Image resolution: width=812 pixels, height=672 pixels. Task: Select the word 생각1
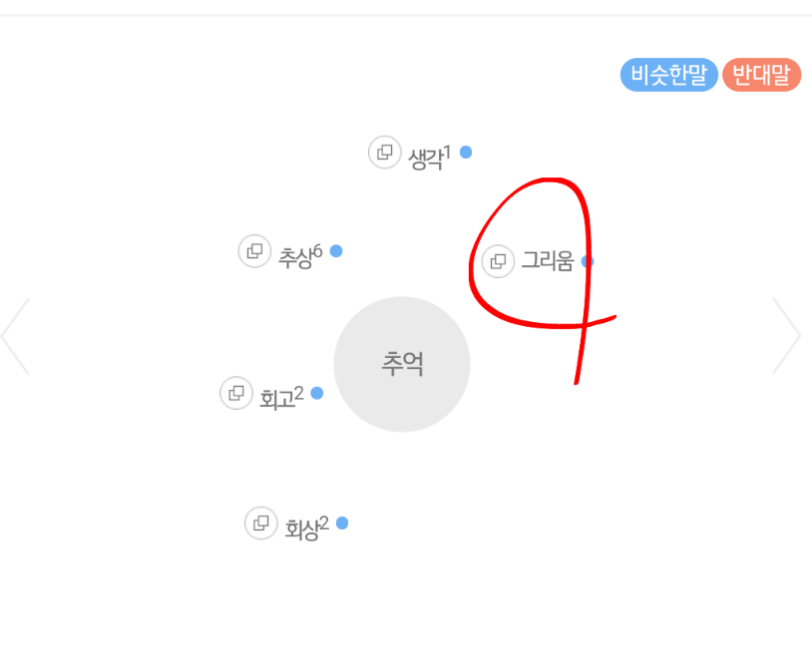pos(430,158)
